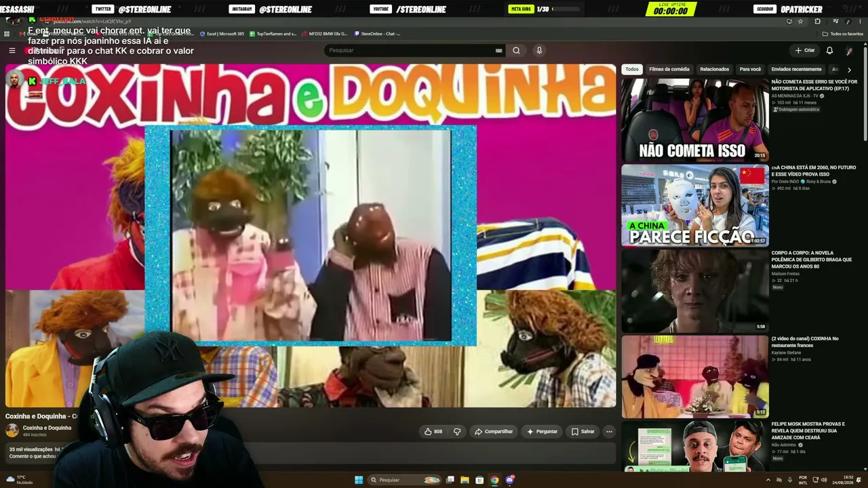Open Task View on the taskbar

pyautogui.click(x=450, y=480)
